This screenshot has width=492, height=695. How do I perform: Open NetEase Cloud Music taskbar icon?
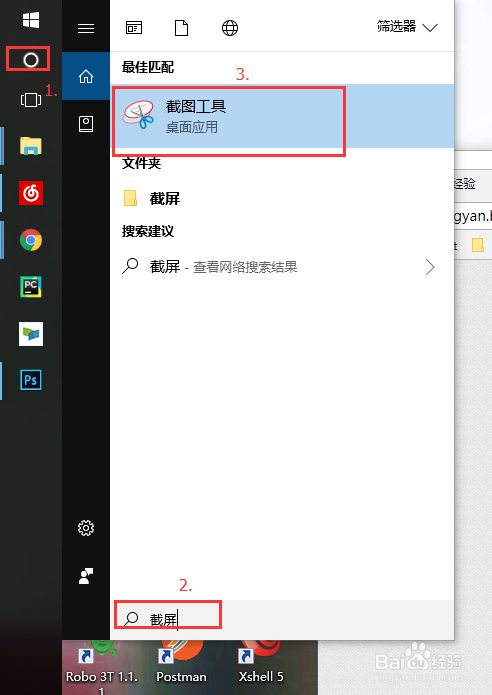pyautogui.click(x=31, y=193)
